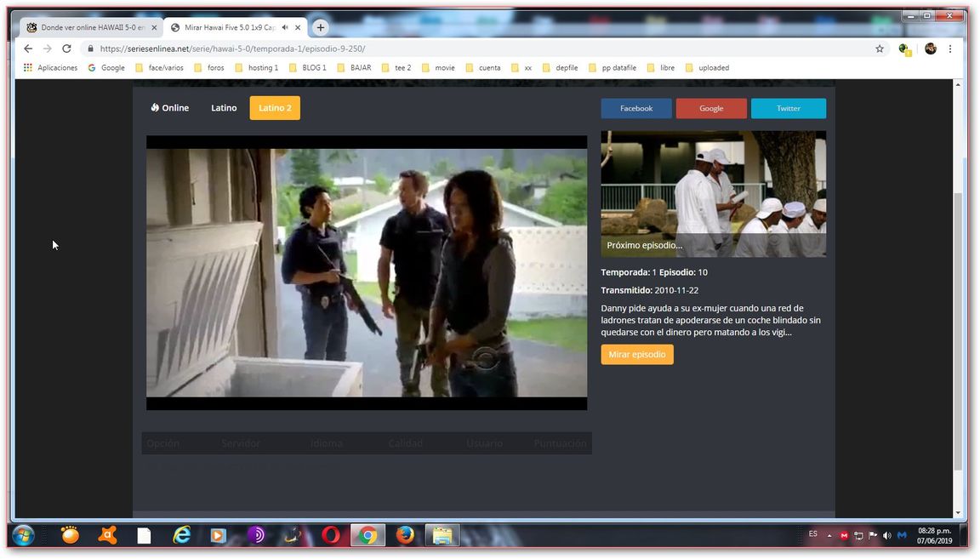Image resolution: width=980 pixels, height=559 pixels.
Task: Open the taskbar clock and date
Action: [934, 536]
